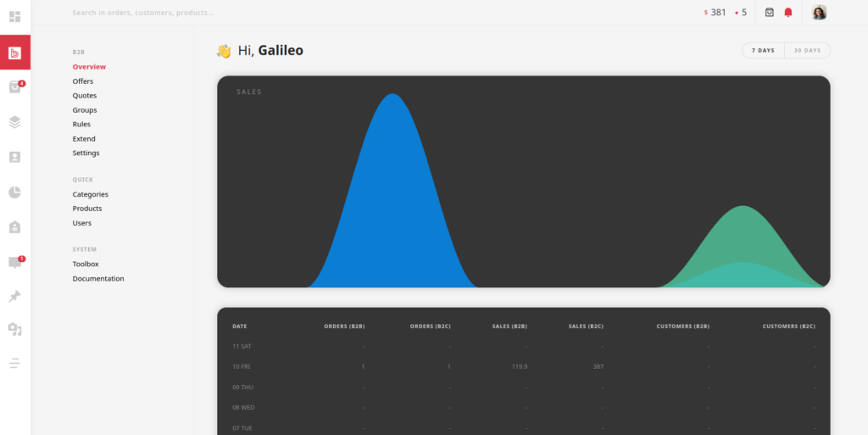868x435 pixels.
Task: Open the Toolbox link under System
Action: point(86,264)
